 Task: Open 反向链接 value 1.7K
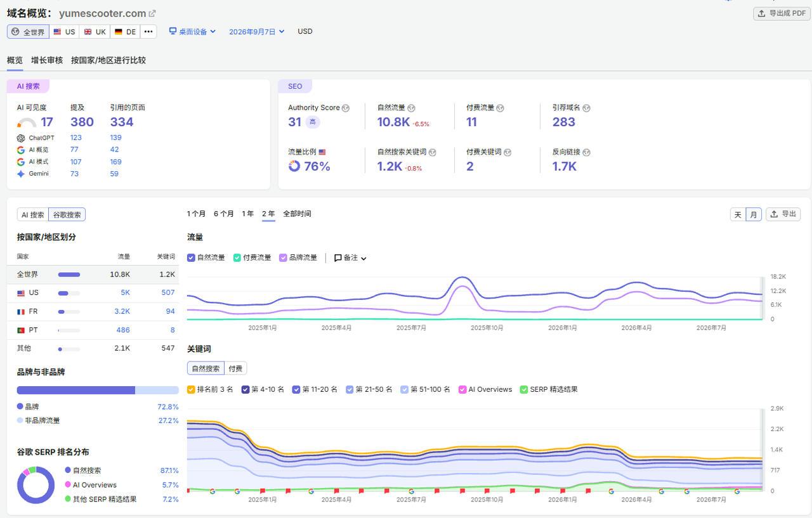coord(565,166)
